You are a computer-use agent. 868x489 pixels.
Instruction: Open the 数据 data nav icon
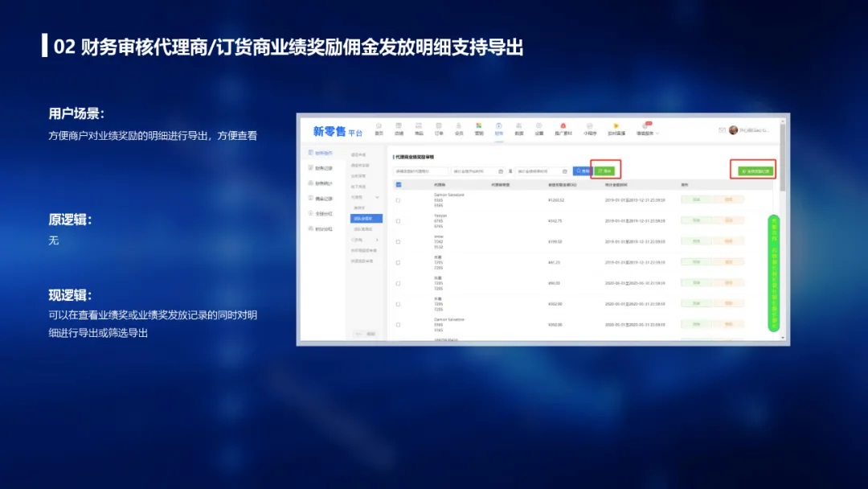point(519,128)
